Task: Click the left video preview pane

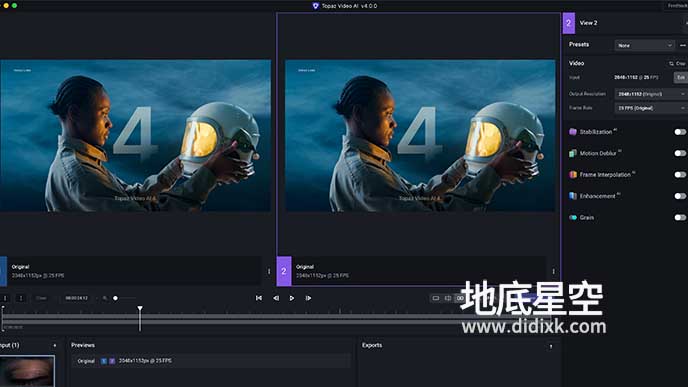Action: click(x=135, y=136)
